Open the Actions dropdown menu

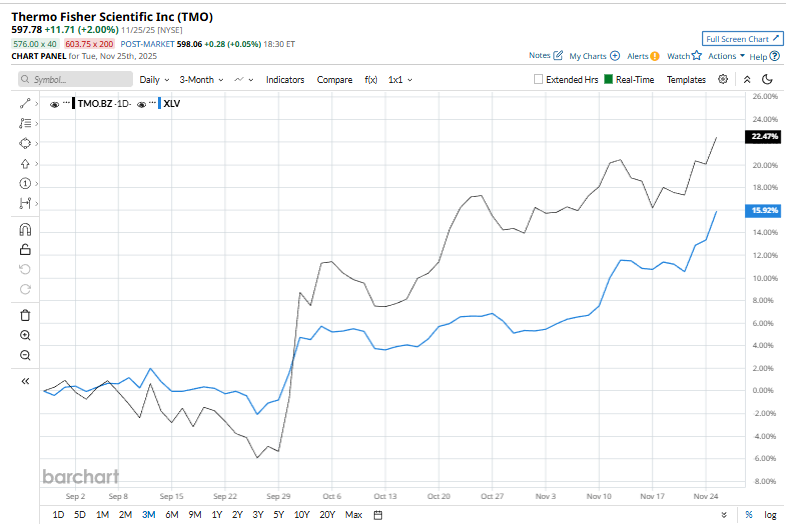(726, 56)
